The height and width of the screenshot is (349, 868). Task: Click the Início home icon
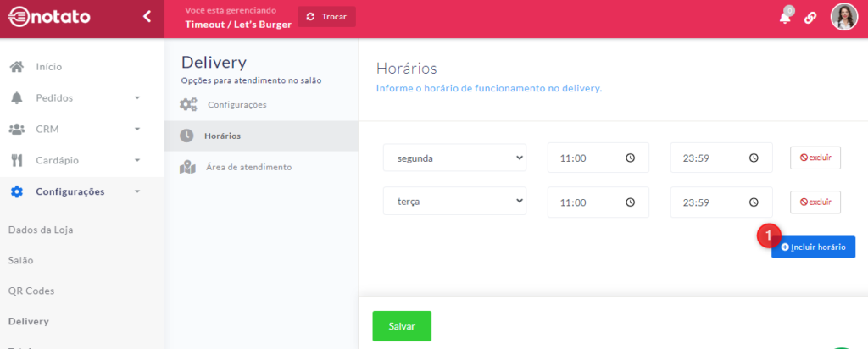coord(16,67)
